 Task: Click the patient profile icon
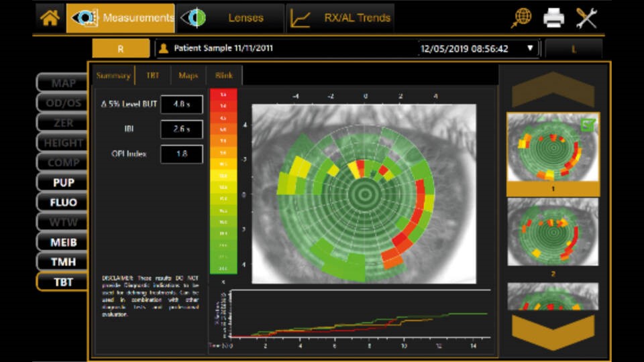pos(163,48)
